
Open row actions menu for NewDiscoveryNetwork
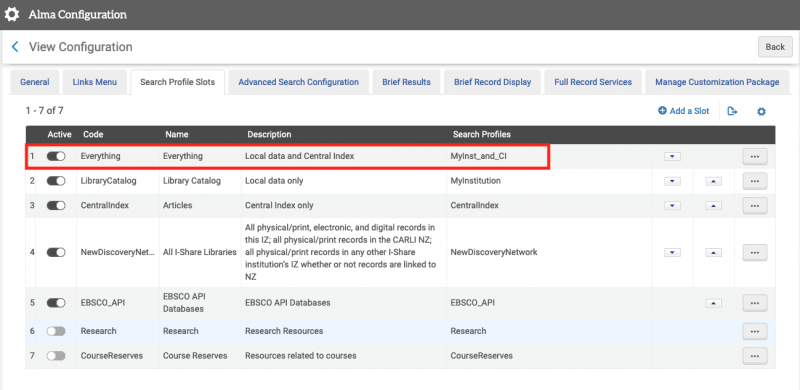point(755,252)
